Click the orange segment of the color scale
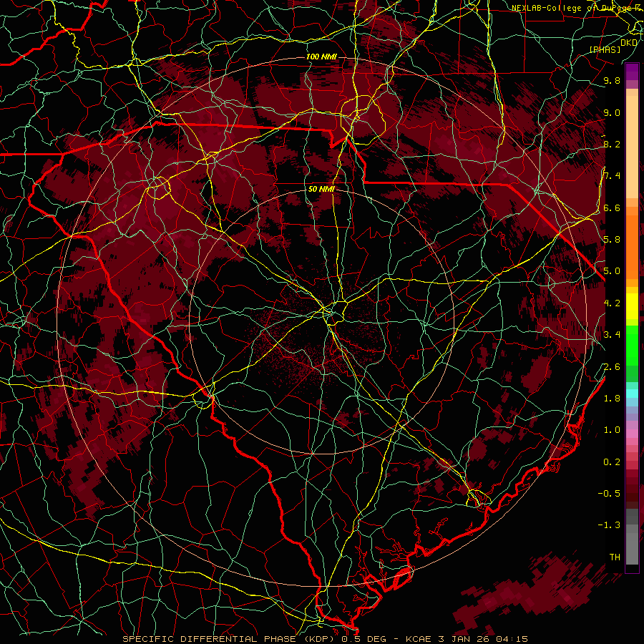The width and height of the screenshot is (644, 644). coord(632,246)
